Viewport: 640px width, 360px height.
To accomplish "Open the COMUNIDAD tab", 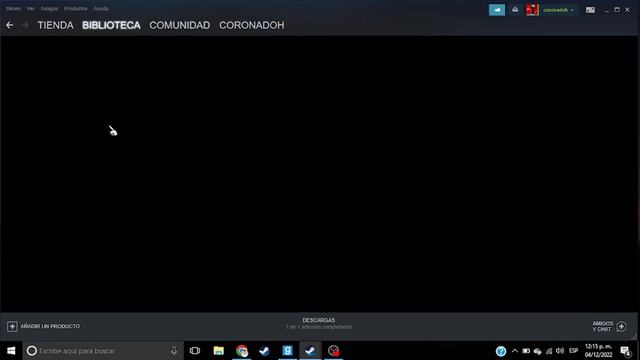I will (x=180, y=25).
